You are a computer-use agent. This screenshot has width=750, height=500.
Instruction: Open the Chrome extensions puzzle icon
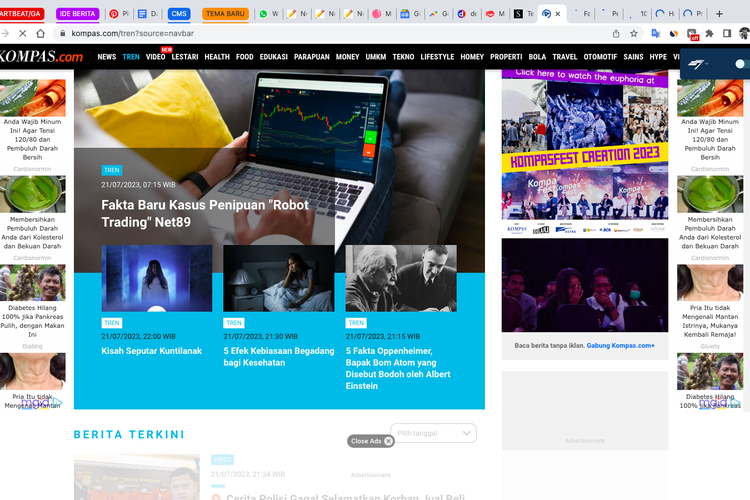click(x=709, y=33)
